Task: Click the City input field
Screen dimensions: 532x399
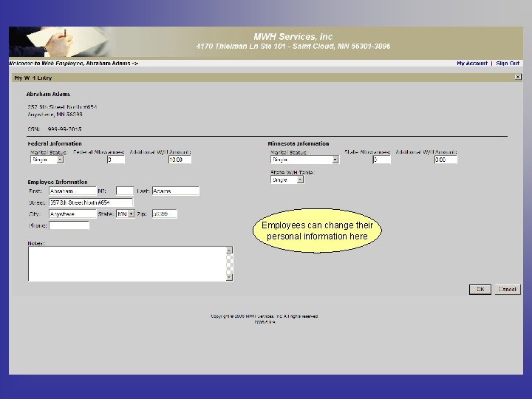Action: (x=72, y=214)
